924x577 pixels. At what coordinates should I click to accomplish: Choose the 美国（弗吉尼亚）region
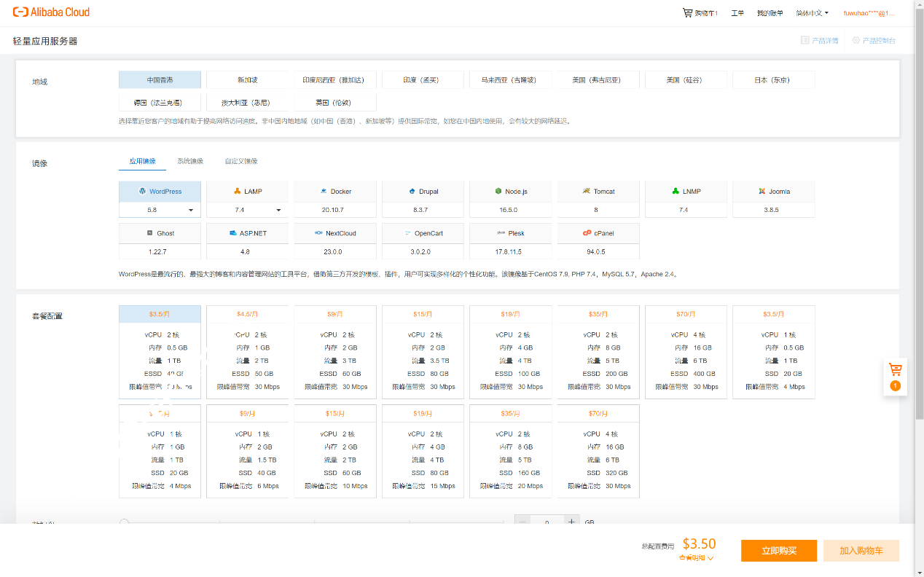tap(598, 80)
